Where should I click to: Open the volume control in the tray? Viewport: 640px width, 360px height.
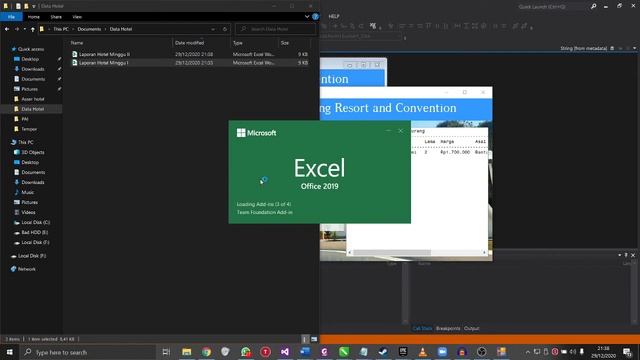(573, 352)
